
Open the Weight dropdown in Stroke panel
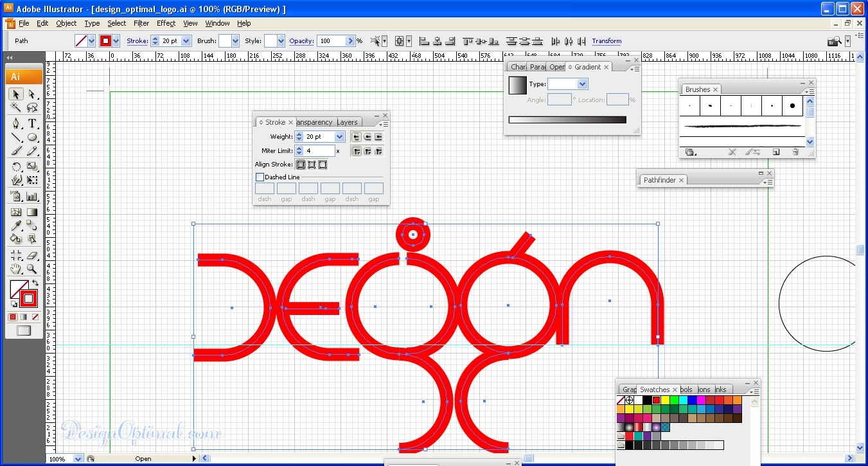point(340,136)
